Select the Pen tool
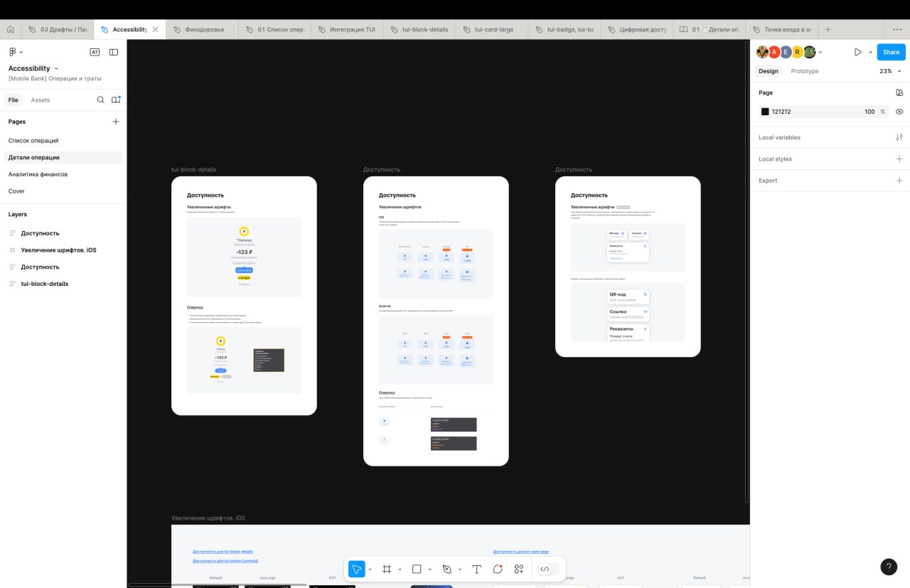This screenshot has width=910, height=588. tap(447, 569)
